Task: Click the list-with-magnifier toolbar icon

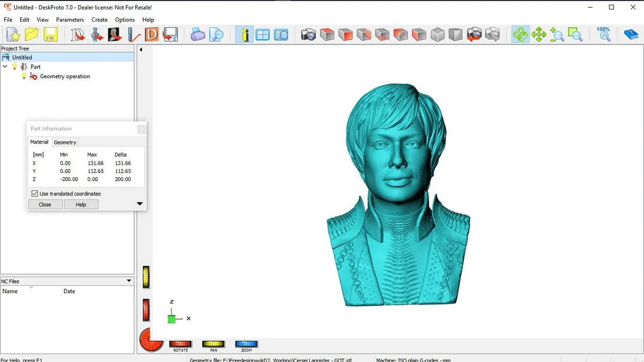Action: pyautogui.click(x=281, y=35)
